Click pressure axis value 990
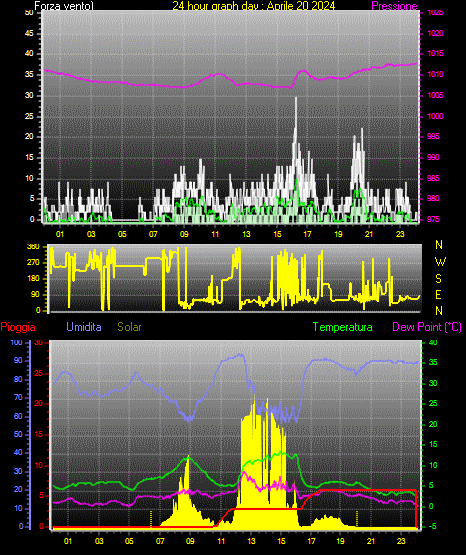466x555 pixels. [x=433, y=157]
